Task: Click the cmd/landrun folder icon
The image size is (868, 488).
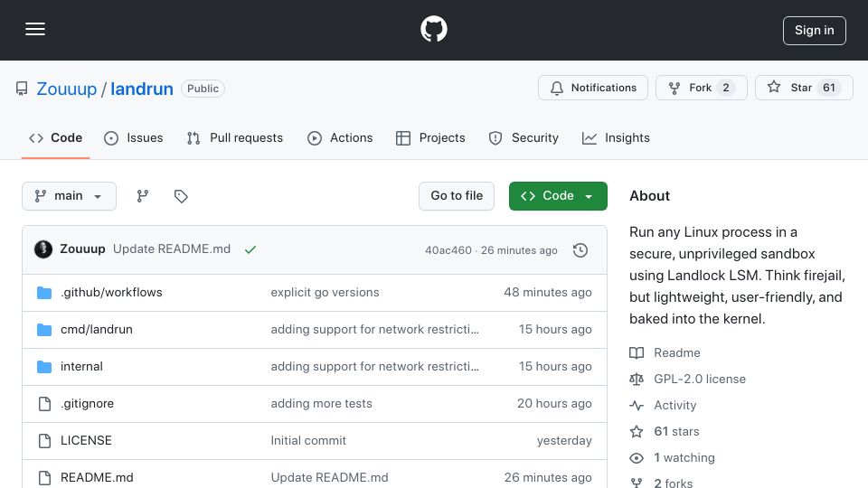Action: (x=44, y=330)
